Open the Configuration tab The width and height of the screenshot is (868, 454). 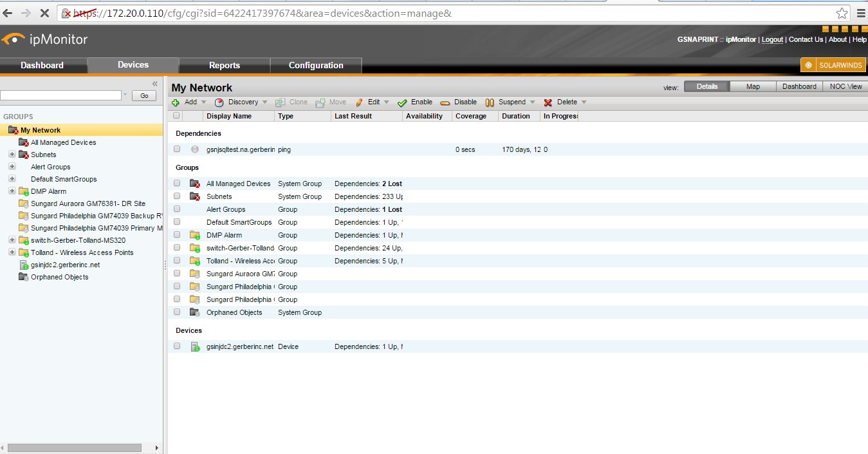coord(316,65)
